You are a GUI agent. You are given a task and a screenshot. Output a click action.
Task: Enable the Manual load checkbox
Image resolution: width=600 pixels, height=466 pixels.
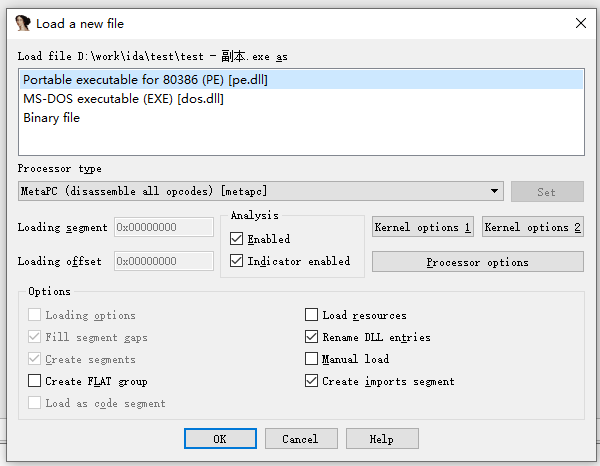pyautogui.click(x=311, y=359)
